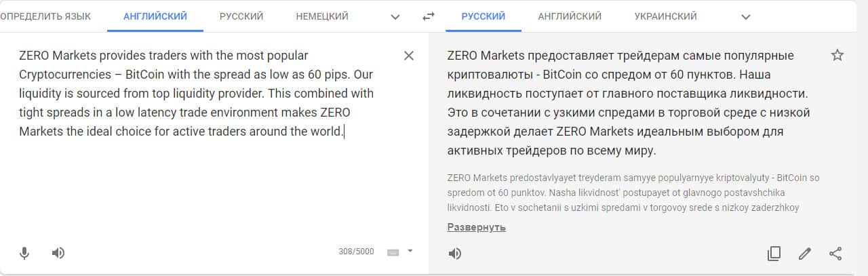Copy the translation to clipboard
The image size is (868, 276).
pos(774,254)
